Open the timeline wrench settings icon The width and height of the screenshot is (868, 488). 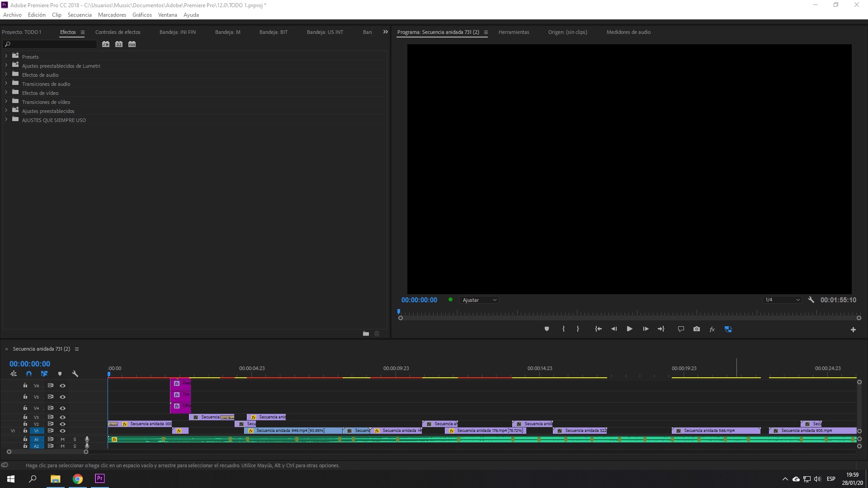pos(75,374)
